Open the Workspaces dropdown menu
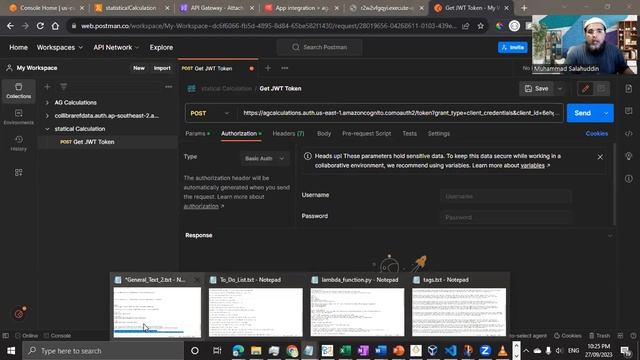This screenshot has height=360, width=640. (60, 47)
